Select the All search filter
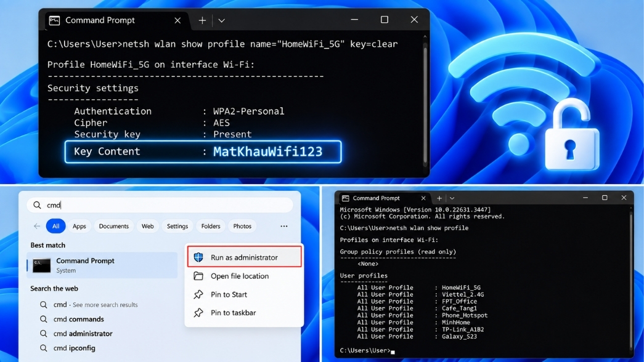The width and height of the screenshot is (644, 362). click(56, 226)
